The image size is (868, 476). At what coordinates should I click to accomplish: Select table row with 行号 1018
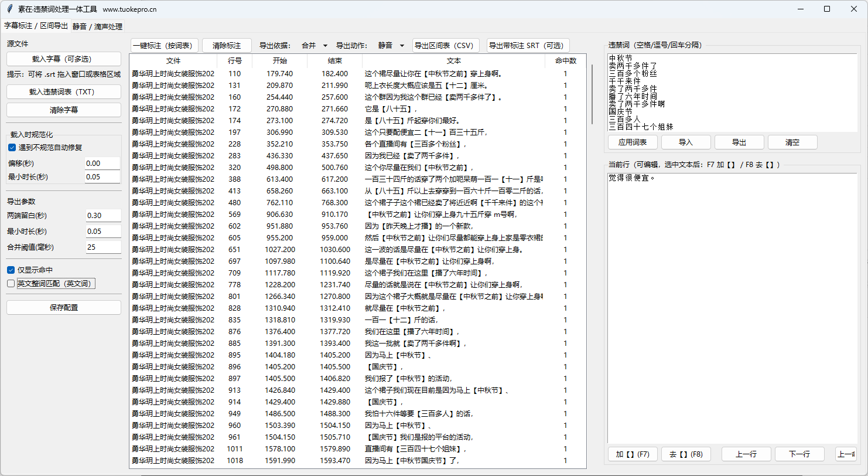[x=358, y=461]
